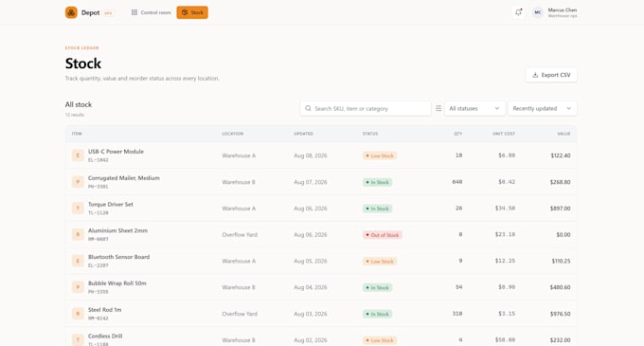This screenshot has height=346, width=644.
Task: Click the Aug 08, 2026 date cell
Action: [x=311, y=155]
